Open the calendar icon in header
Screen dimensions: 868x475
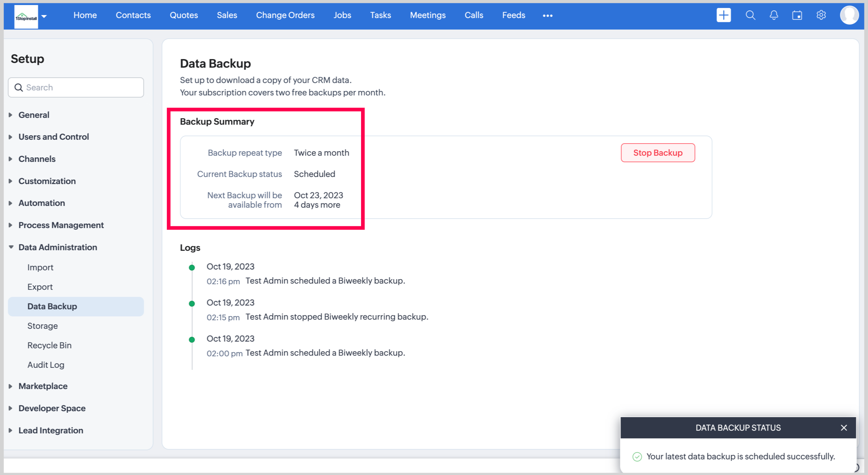797,15
